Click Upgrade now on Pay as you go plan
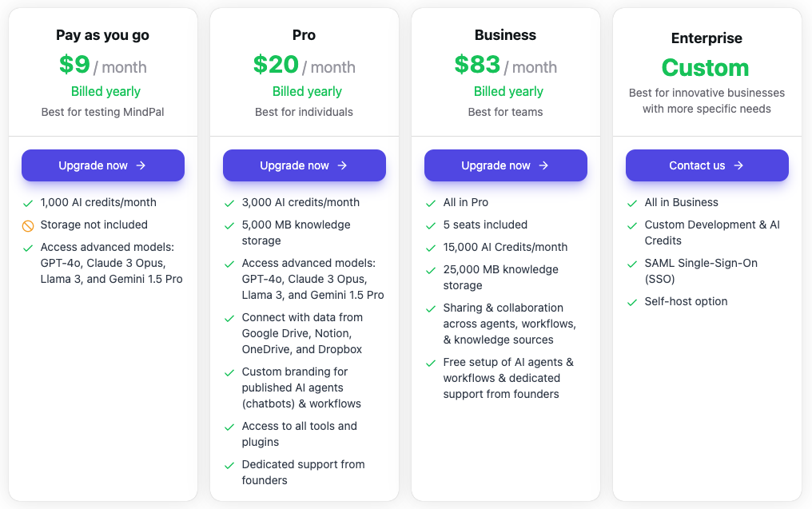The image size is (812, 509). tap(103, 165)
